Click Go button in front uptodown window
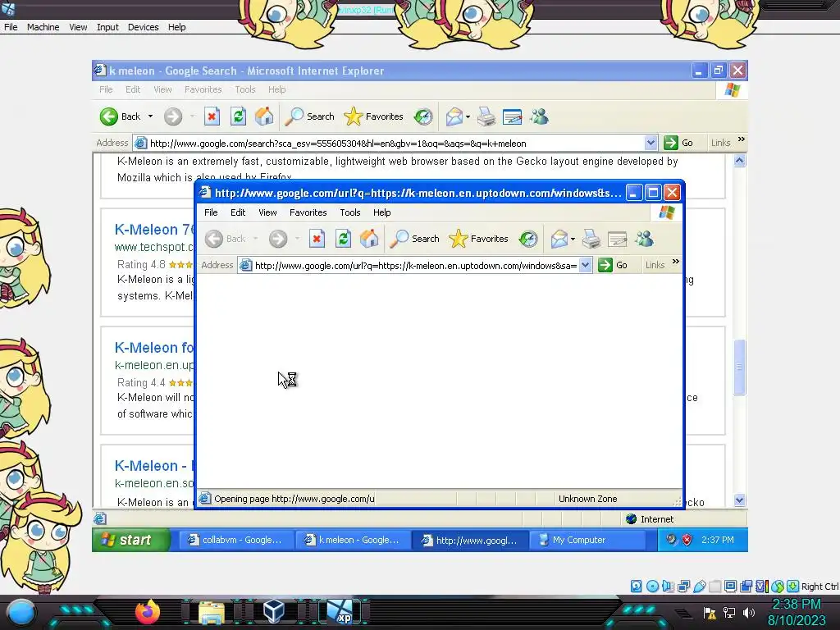 tap(613, 265)
